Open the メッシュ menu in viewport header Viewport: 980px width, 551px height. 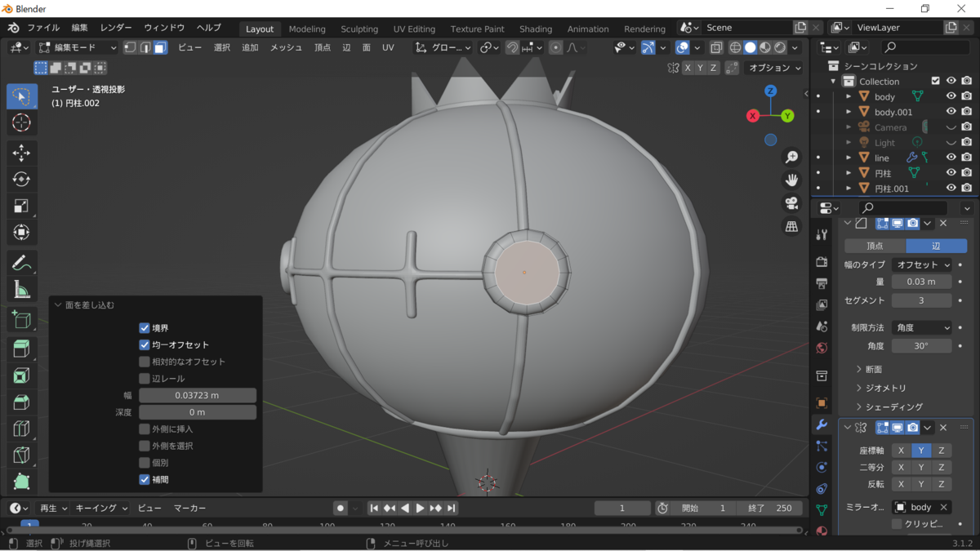tap(286, 47)
